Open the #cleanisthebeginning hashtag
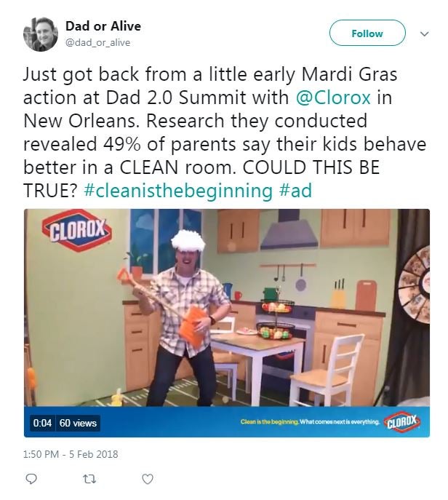448x500 pixels. (x=178, y=191)
